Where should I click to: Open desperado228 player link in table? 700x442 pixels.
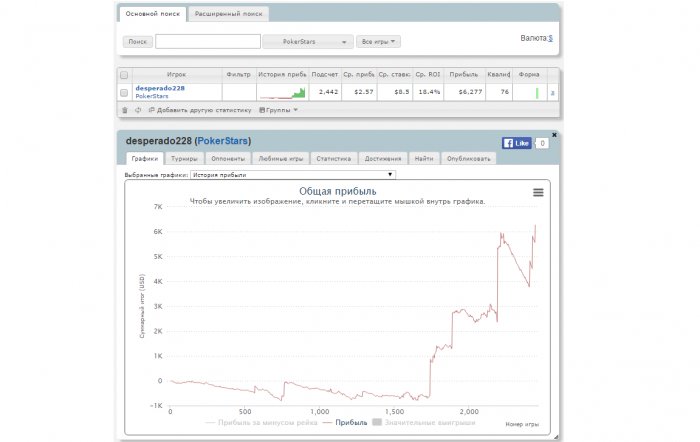160,88
